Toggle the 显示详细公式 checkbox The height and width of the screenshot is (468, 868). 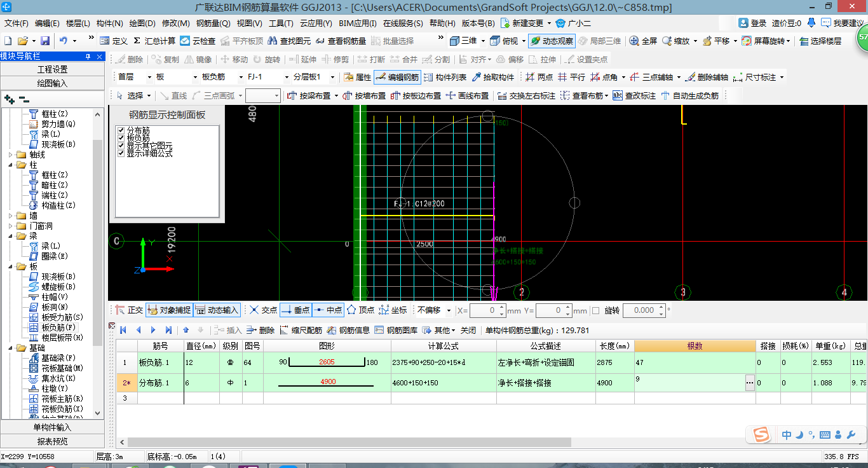tap(121, 153)
